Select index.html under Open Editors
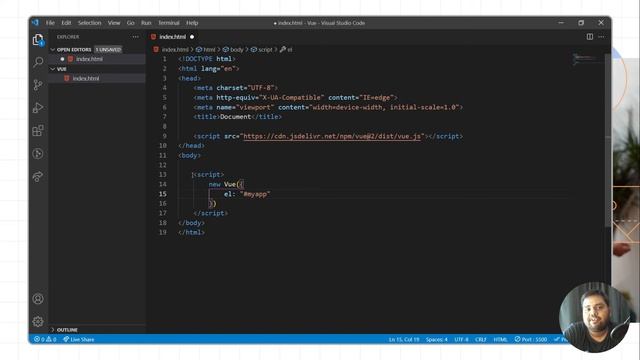640x360 pixels. click(89, 59)
